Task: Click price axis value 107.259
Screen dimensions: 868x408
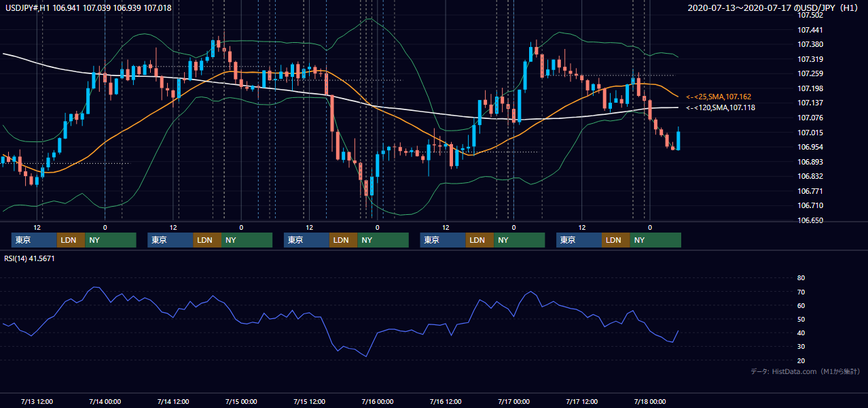Action: [811, 73]
